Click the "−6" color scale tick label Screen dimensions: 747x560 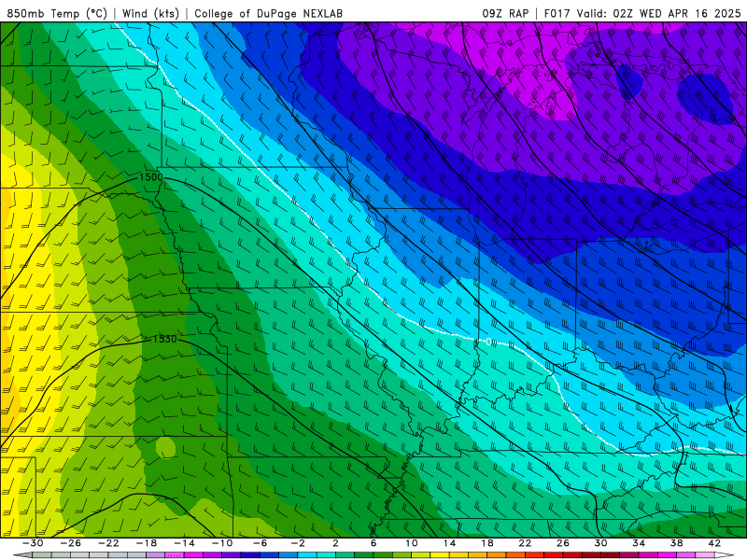(x=260, y=543)
